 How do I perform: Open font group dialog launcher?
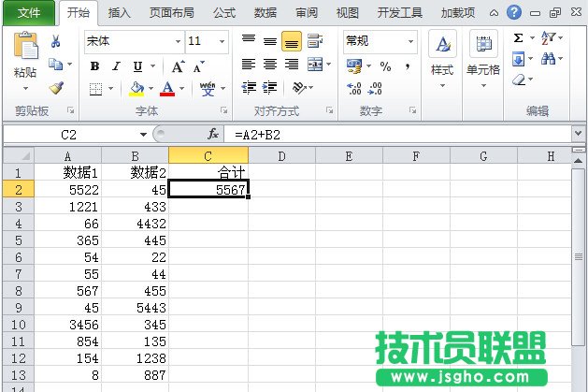click(x=223, y=110)
